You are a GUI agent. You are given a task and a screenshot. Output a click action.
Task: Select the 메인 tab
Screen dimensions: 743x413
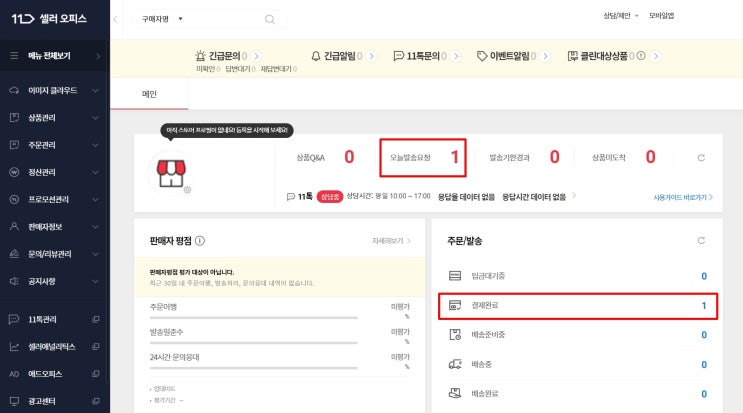point(149,94)
